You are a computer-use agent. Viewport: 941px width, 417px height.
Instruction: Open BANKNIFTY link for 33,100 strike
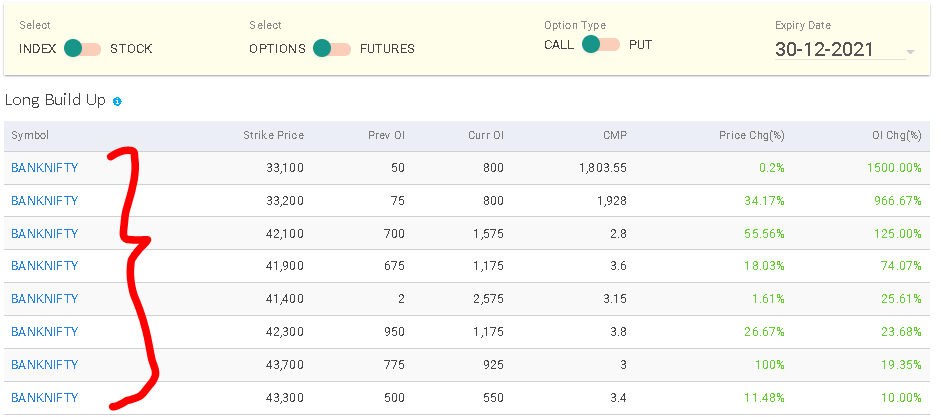point(44,168)
